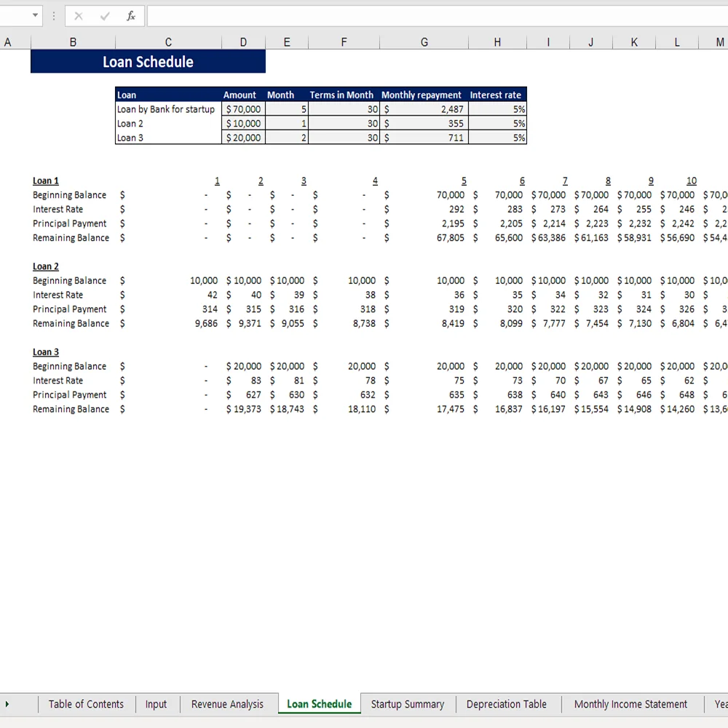Image resolution: width=728 pixels, height=728 pixels.
Task: Click the Loan 2 underlined section heading
Action: (46, 266)
